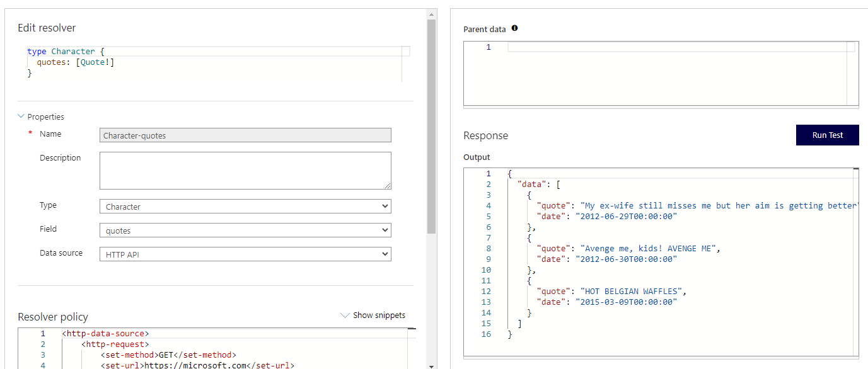Click the scroll up arrow of left panel

pos(431,13)
